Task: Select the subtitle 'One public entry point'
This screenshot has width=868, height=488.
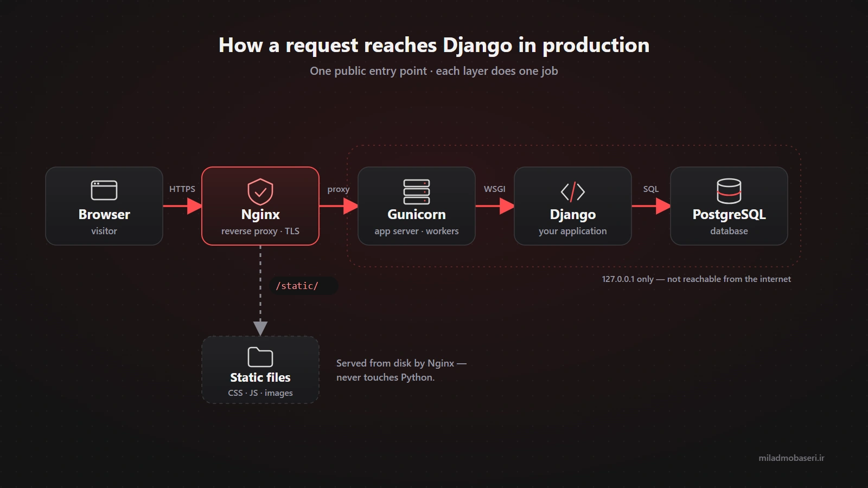Action: (368, 71)
